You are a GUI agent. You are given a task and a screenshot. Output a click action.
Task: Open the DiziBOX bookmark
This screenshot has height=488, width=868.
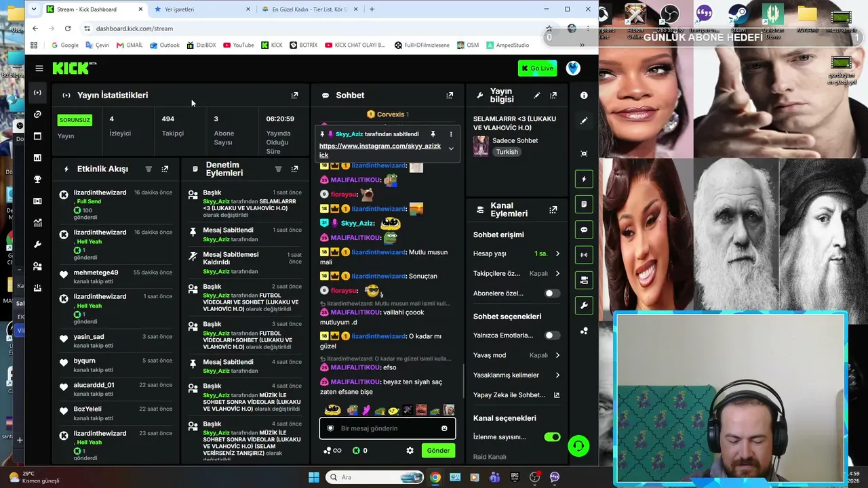tap(201, 45)
